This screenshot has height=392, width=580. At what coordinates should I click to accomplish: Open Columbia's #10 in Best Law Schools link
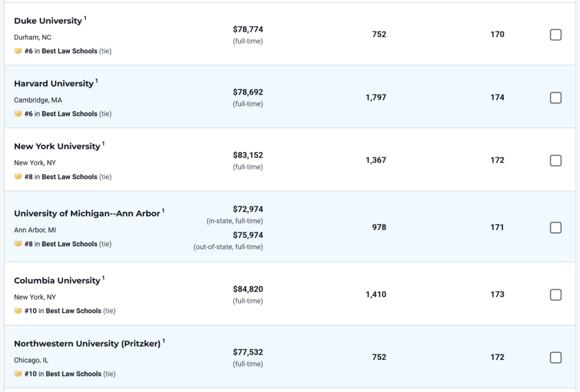pos(63,311)
